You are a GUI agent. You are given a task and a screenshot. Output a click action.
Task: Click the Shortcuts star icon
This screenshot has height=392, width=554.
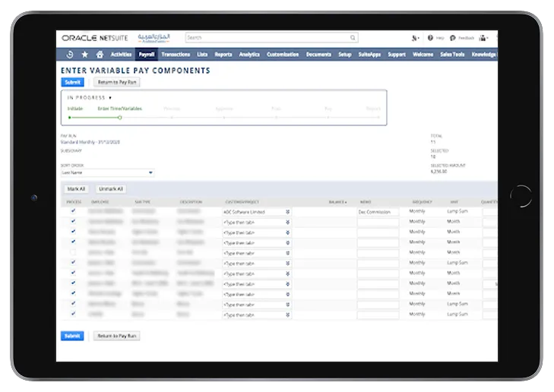[x=84, y=55]
